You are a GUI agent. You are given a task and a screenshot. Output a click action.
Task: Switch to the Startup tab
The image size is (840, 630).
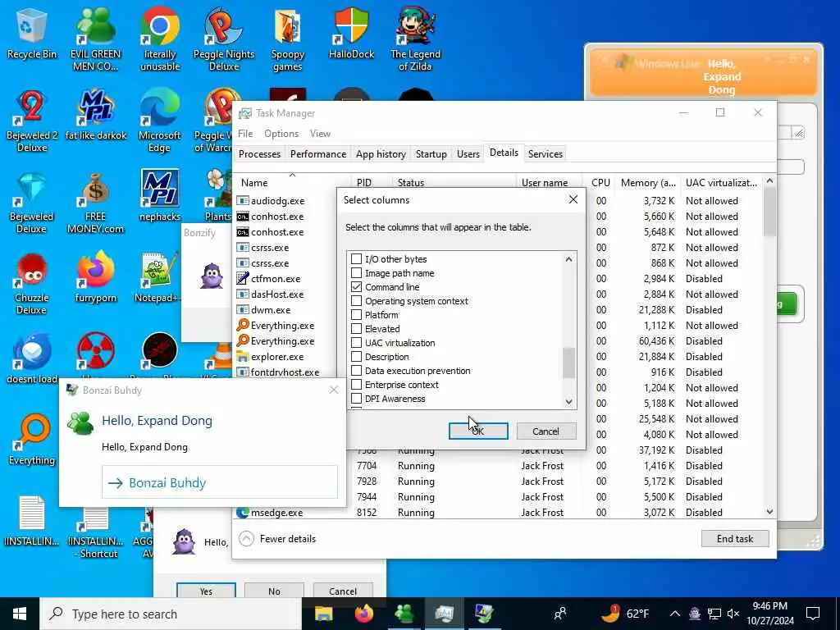point(431,153)
